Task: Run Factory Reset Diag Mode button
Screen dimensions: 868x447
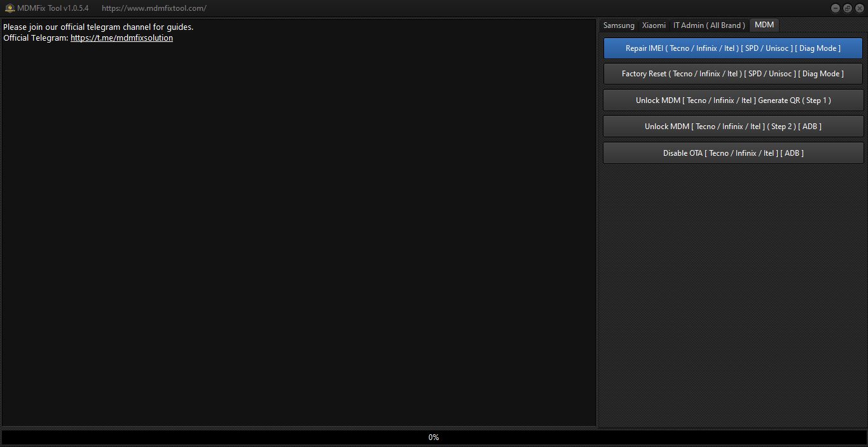Action: (733, 74)
